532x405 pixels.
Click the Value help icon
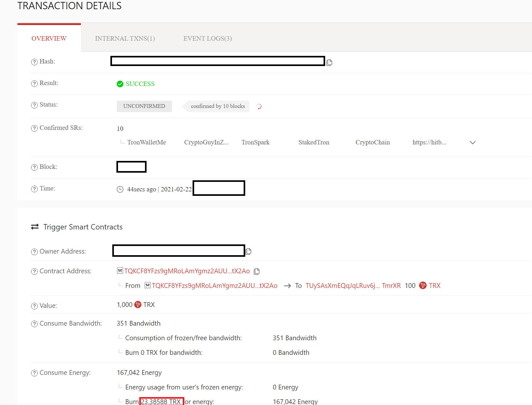pos(34,306)
